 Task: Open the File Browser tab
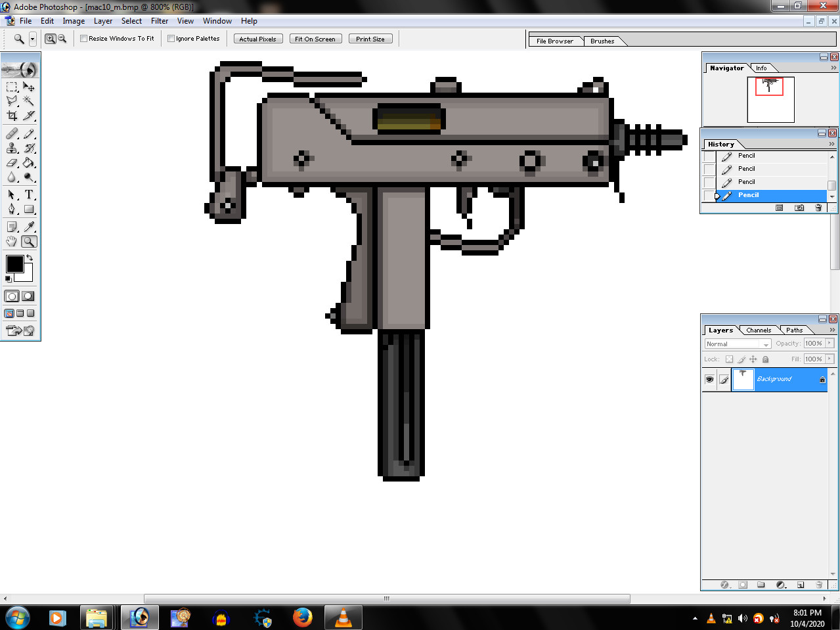point(555,41)
